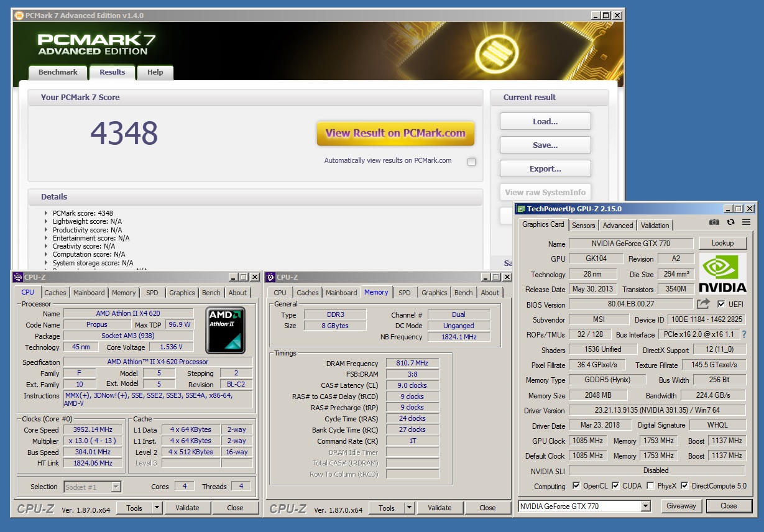Open SPD tab in CPU-Z Memory window
The width and height of the screenshot is (764, 532).
405,293
